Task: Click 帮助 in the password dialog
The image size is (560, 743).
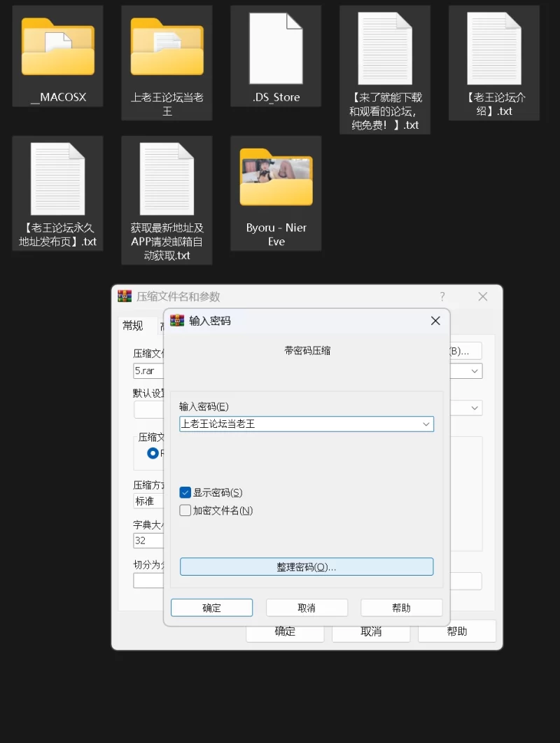Action: tap(401, 608)
